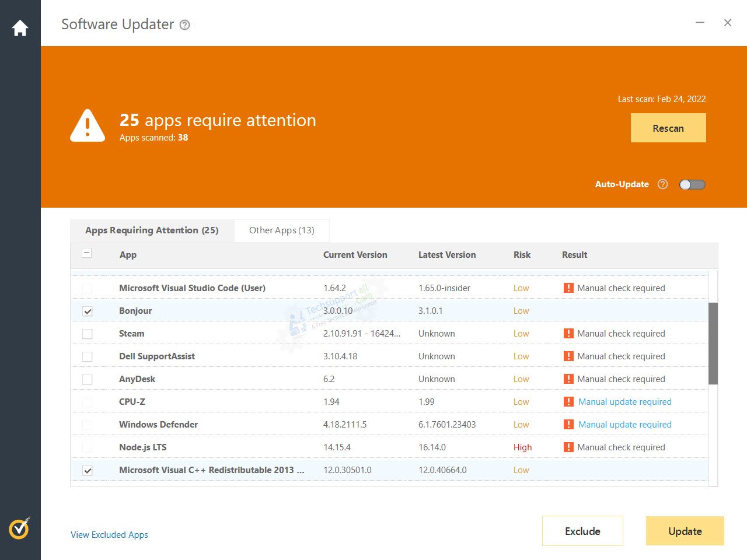Click the Update button
747x560 pixels.
point(685,531)
